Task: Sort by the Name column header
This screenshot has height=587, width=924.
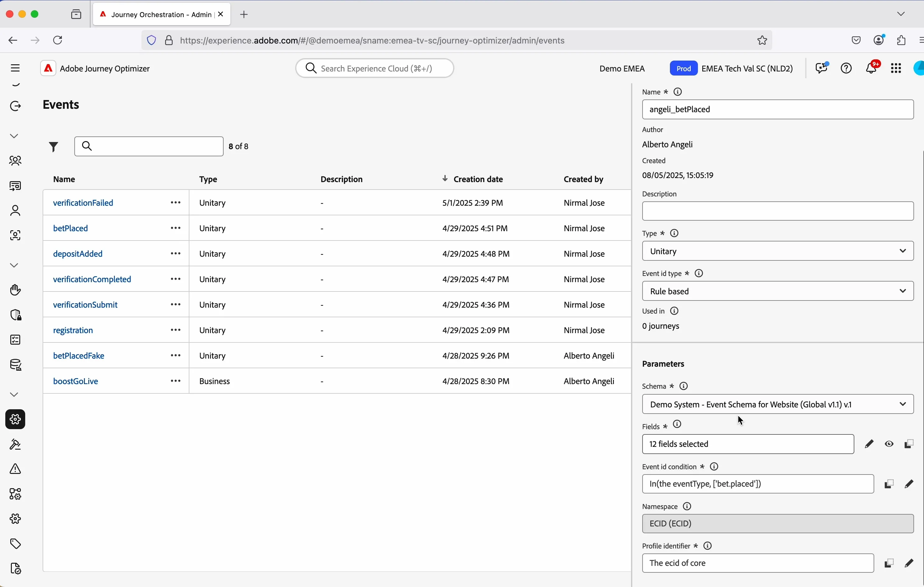Action: 64,179
